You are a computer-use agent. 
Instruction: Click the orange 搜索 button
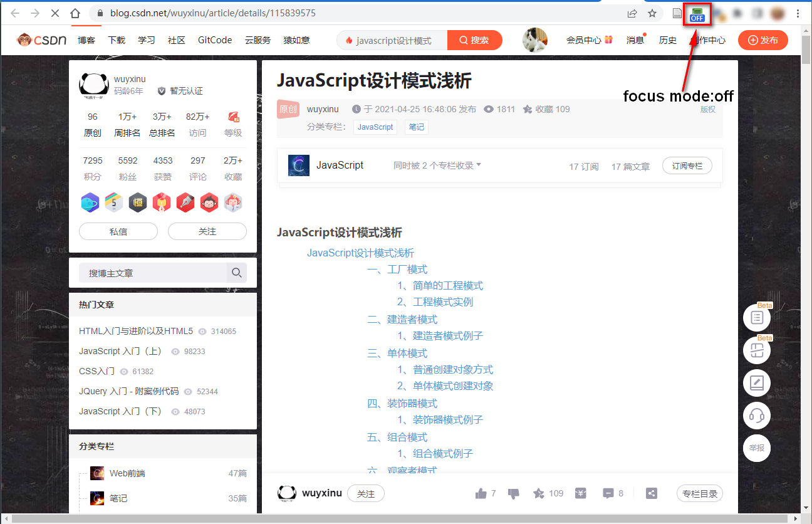[x=475, y=40]
